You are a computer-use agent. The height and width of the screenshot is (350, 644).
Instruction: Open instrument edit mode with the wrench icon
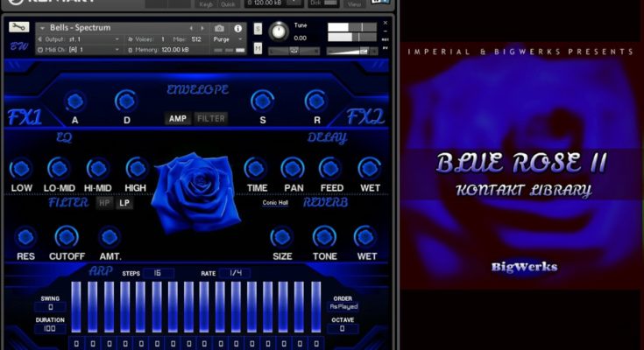[x=19, y=27]
